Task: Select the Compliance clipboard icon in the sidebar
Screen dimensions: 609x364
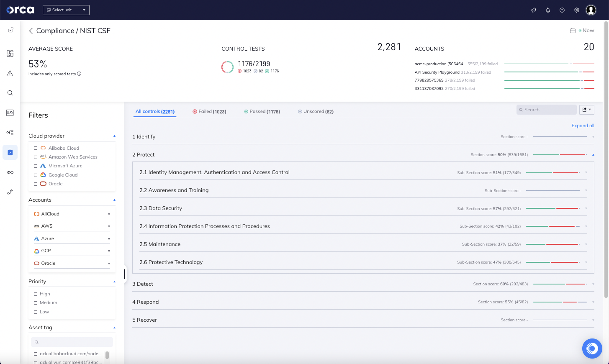Action: (10, 152)
